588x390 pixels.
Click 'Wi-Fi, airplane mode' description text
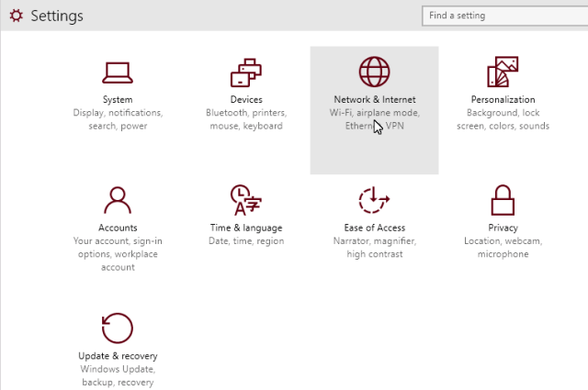coord(375,113)
